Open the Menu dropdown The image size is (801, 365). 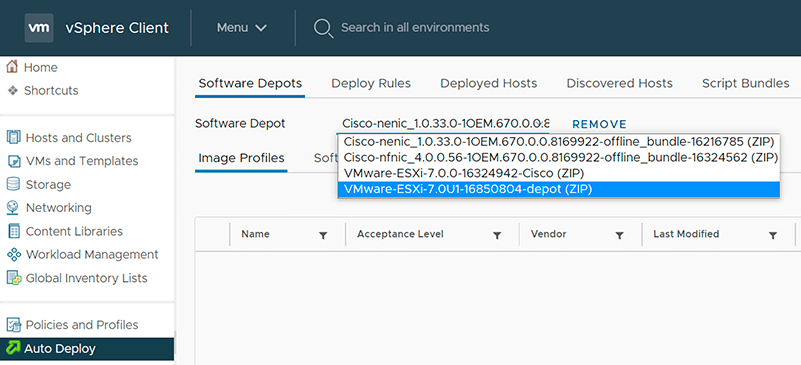(241, 28)
